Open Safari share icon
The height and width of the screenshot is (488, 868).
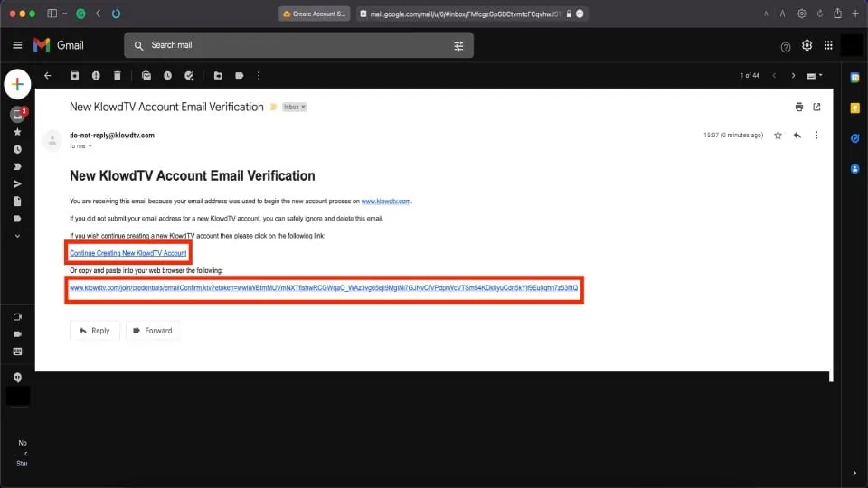[837, 14]
